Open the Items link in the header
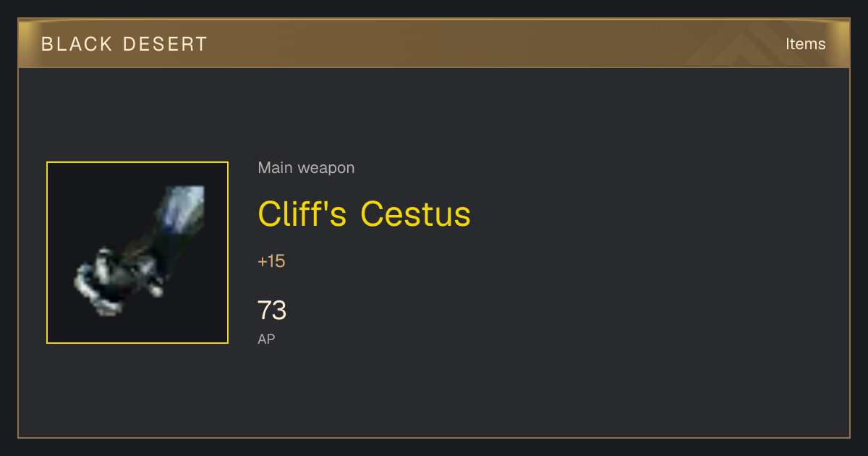The height and width of the screenshot is (456, 868). tap(805, 44)
